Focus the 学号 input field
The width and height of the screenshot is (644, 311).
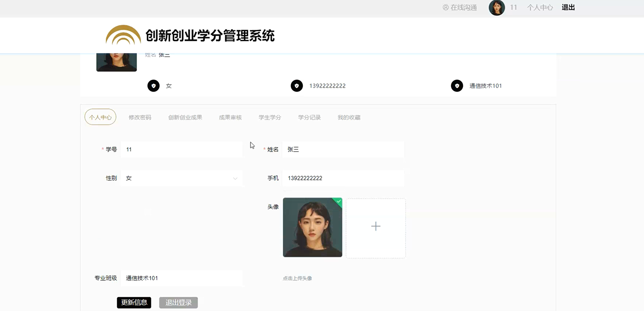point(182,149)
